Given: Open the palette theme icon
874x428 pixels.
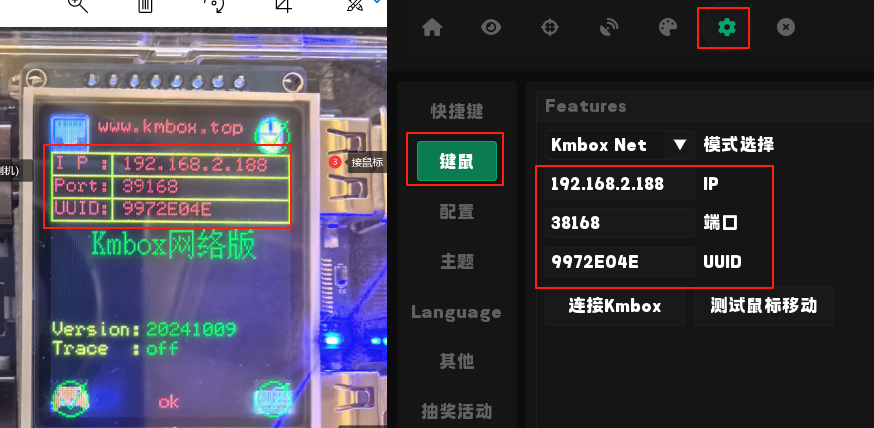Looking at the screenshot, I should (668, 27).
